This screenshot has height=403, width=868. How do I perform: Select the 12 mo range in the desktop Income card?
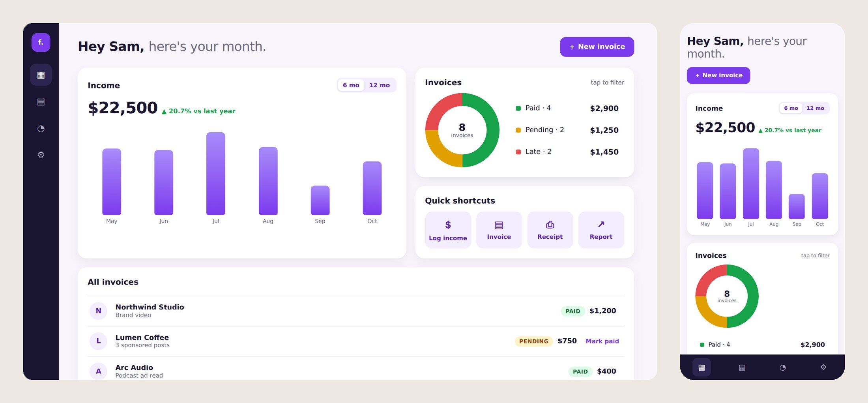[x=379, y=85]
